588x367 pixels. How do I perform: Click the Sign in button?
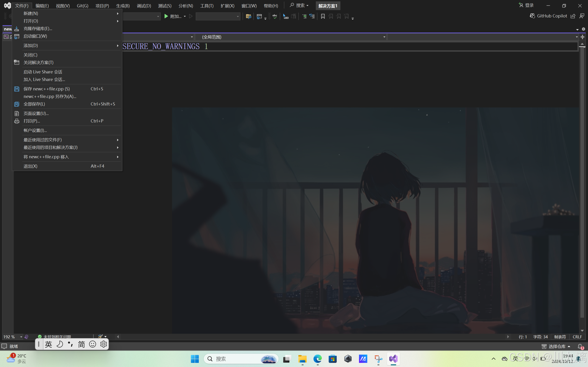click(x=526, y=5)
